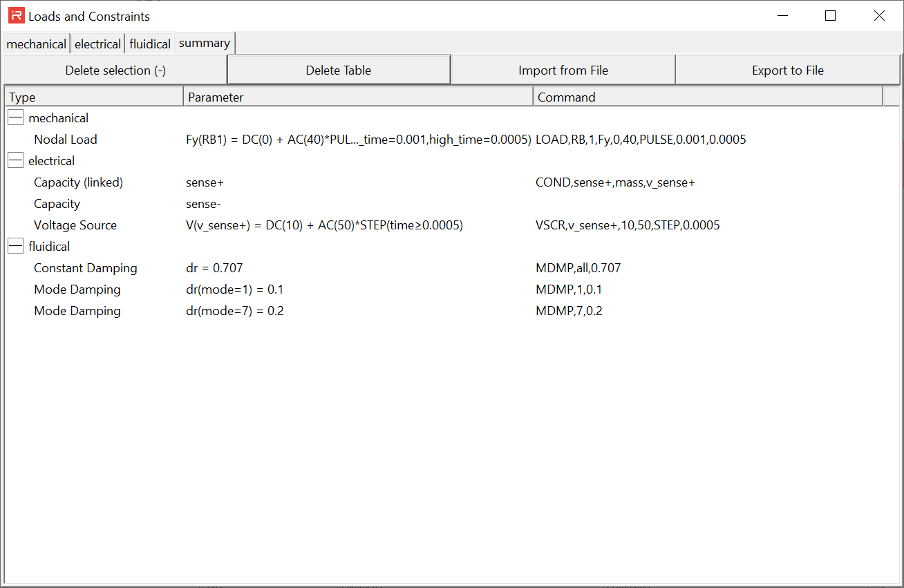This screenshot has height=588, width=904.
Task: Select the Capacity (linked) row
Action: coord(78,182)
